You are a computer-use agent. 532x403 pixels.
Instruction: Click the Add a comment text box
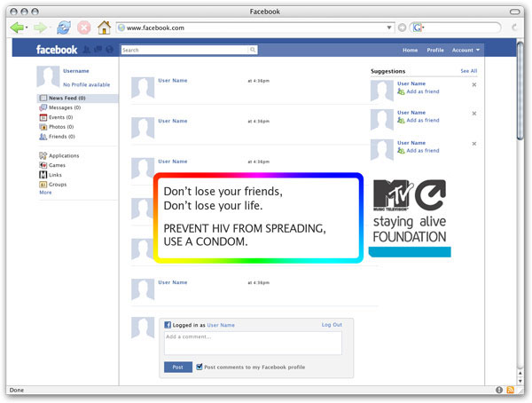[253, 344]
